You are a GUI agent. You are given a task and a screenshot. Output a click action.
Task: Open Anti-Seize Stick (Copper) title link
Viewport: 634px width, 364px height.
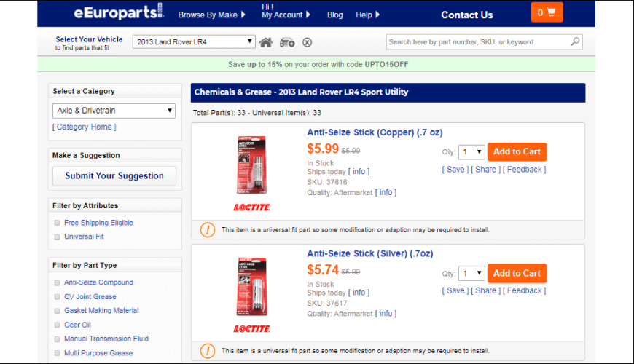tap(375, 132)
